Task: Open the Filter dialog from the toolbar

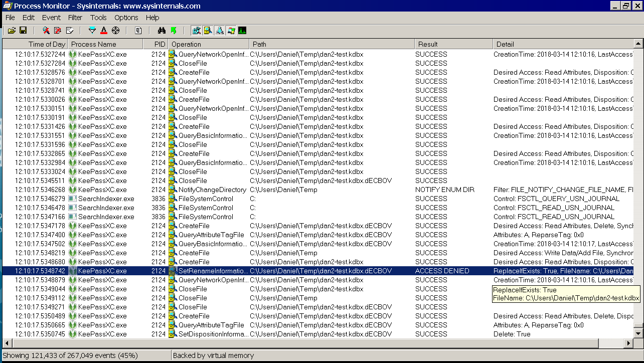Action: click(x=92, y=30)
